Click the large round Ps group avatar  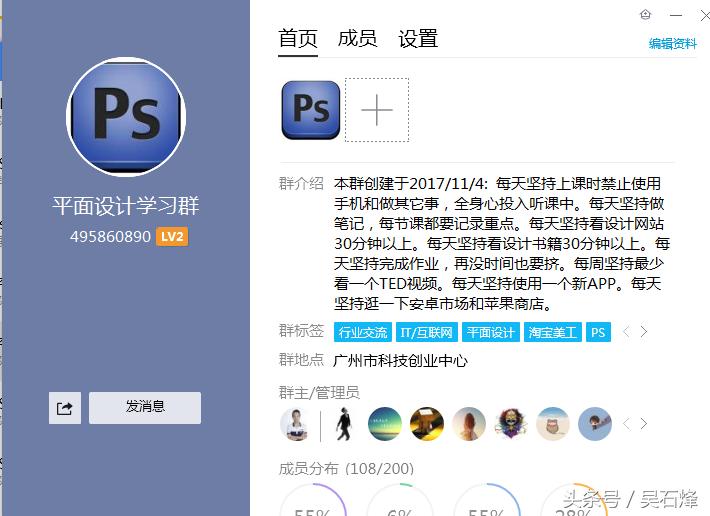[126, 117]
